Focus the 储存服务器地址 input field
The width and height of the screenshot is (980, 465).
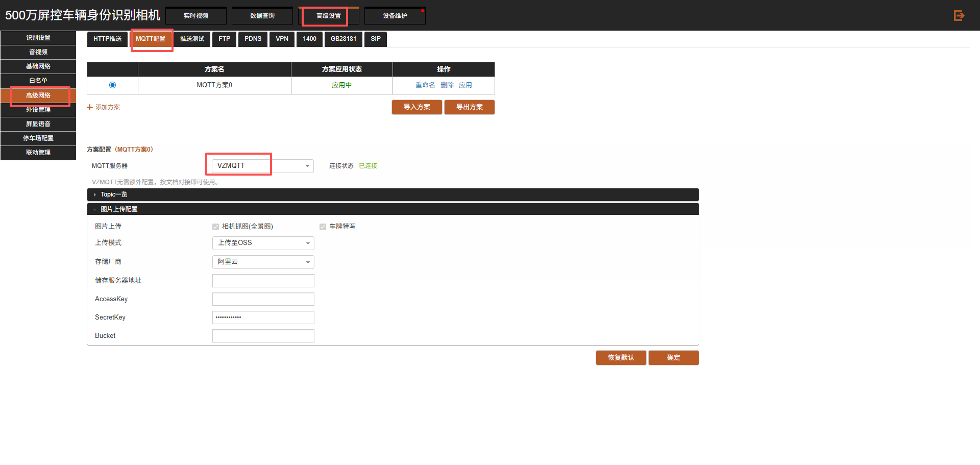(263, 281)
